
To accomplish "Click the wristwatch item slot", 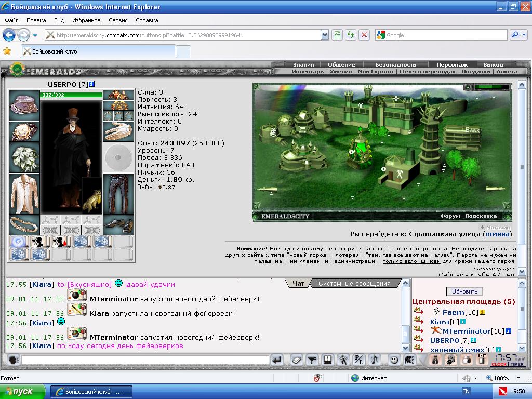I will pyautogui.click(x=24, y=131).
